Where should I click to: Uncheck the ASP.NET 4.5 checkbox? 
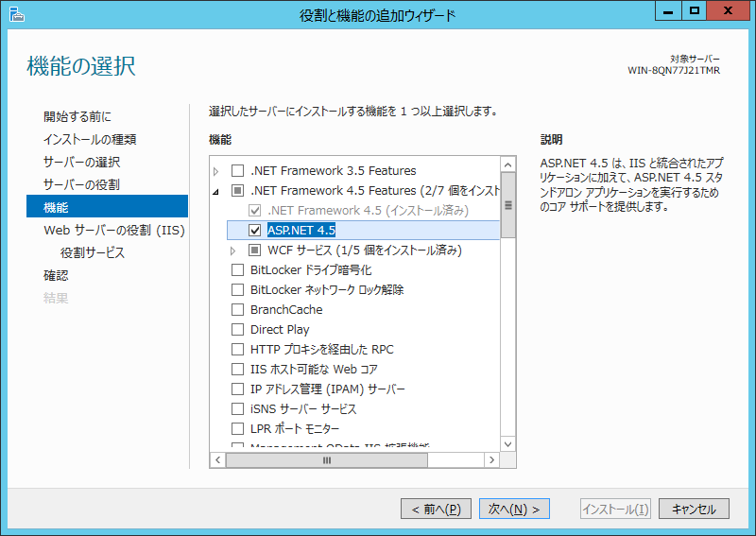coord(254,230)
